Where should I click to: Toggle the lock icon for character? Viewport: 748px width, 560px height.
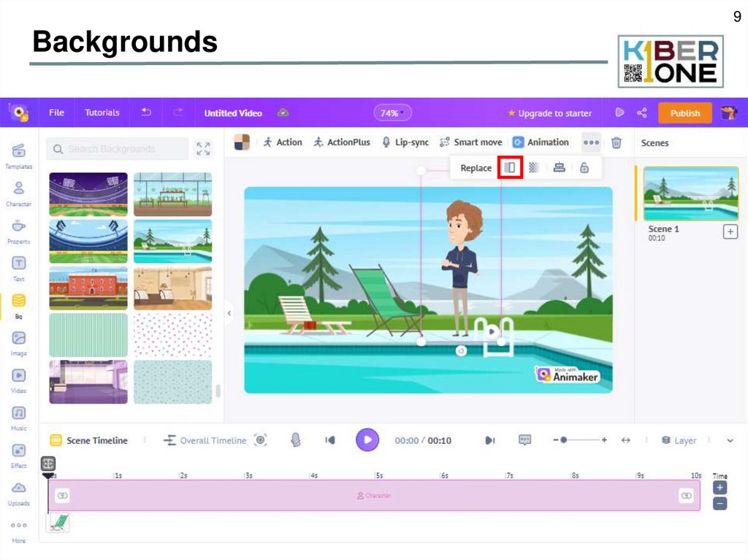584,167
